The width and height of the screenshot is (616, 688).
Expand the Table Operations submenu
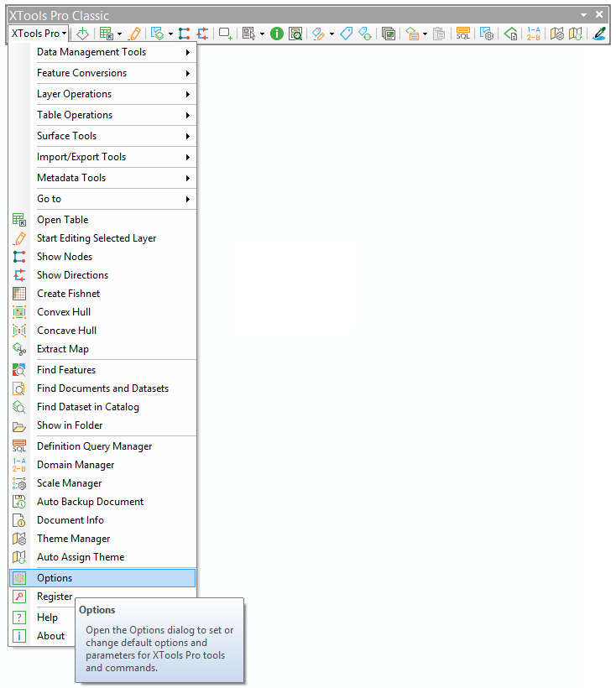(x=102, y=116)
